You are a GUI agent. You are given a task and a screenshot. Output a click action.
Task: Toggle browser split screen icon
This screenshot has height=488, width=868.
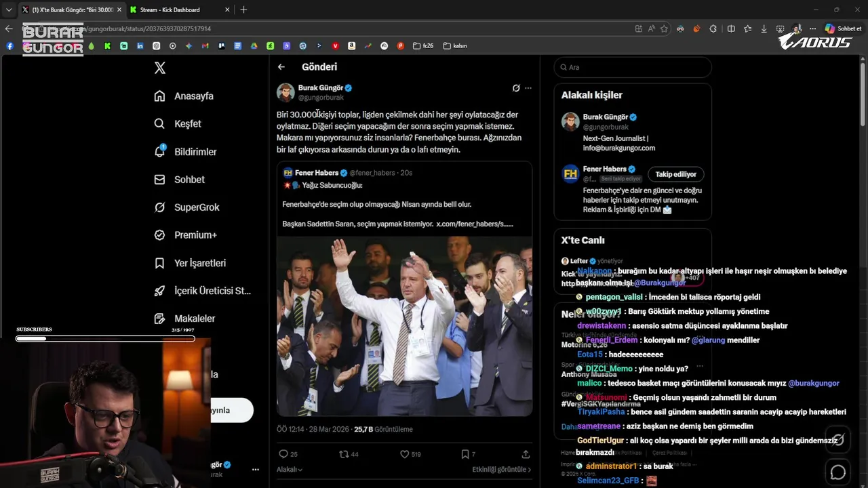coord(731,28)
